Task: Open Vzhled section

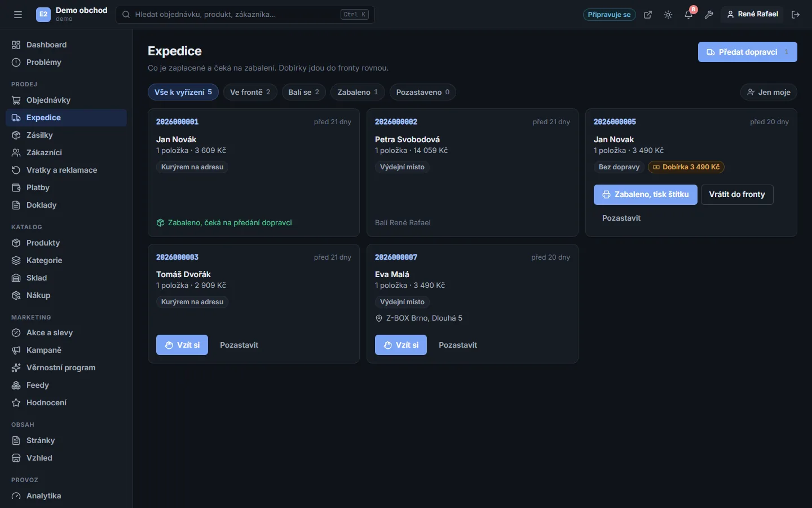Action: point(66,458)
